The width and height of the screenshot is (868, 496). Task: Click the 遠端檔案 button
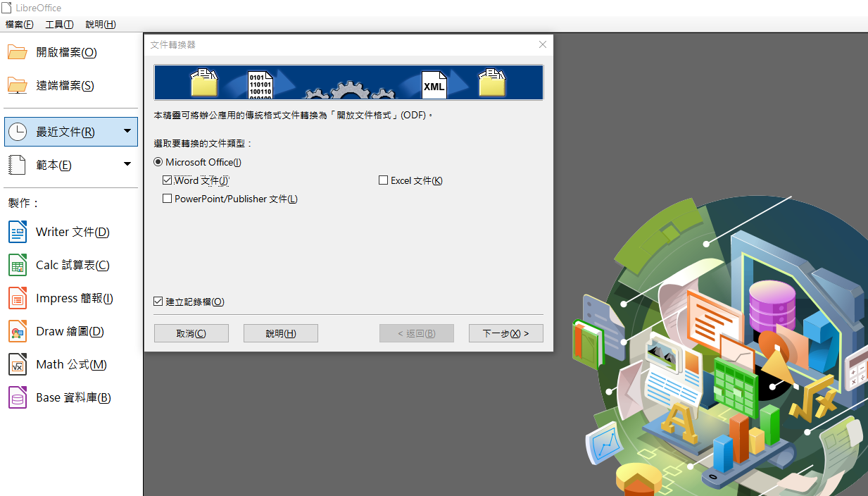click(71, 85)
